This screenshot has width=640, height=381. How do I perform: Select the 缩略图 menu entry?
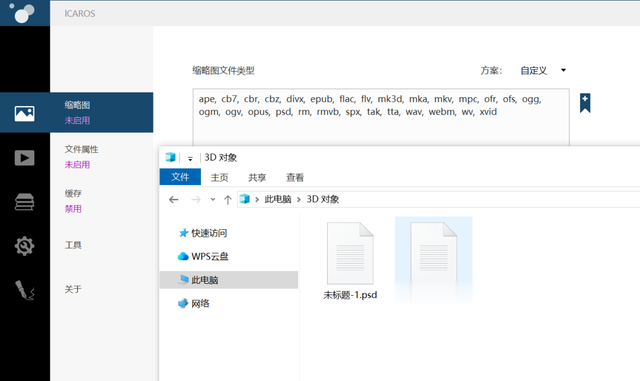77,105
